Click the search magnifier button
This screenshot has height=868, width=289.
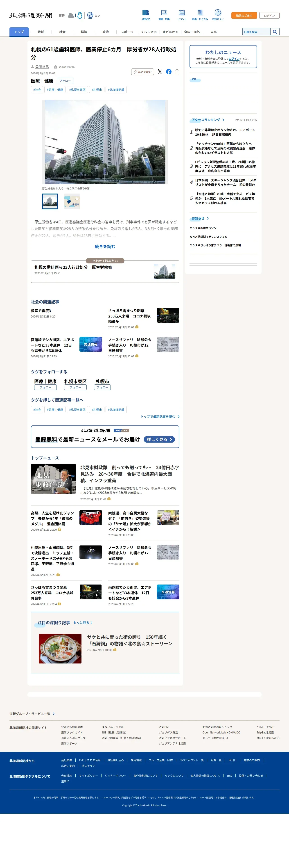[275, 32]
